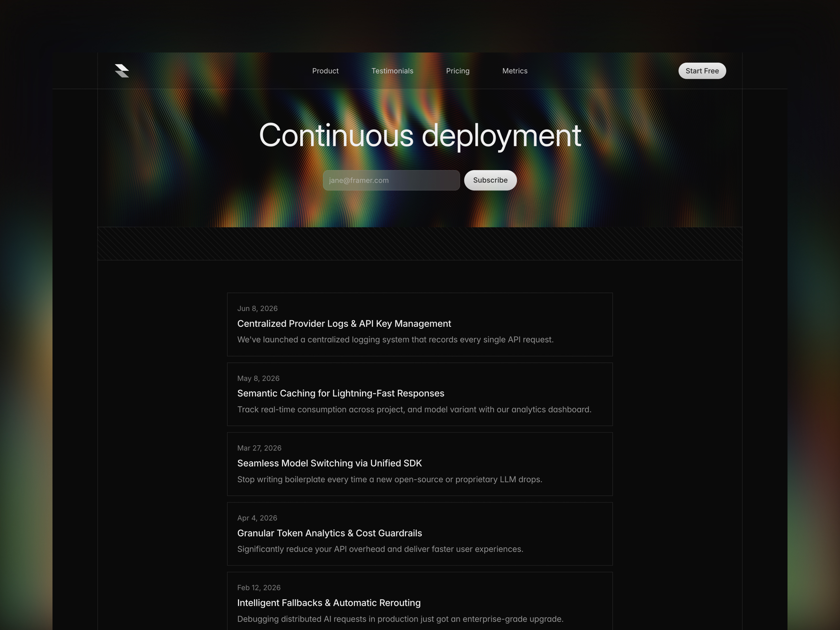
Task: Click the 'May 8, 2026' date
Action: [x=258, y=378]
